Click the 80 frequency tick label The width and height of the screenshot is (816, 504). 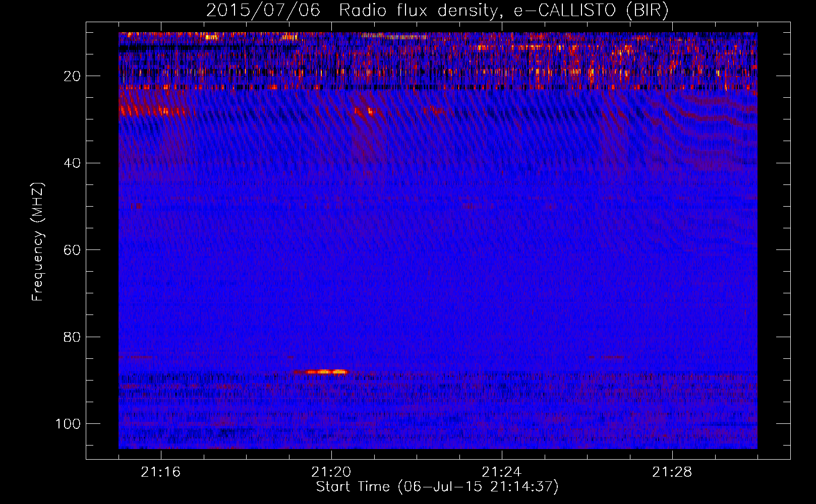73,337
